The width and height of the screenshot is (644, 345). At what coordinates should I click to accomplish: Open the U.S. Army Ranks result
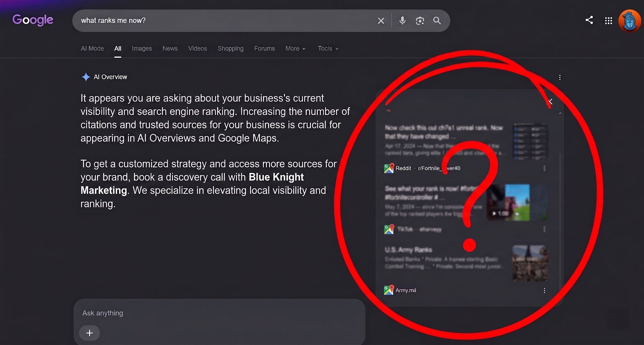click(x=408, y=250)
